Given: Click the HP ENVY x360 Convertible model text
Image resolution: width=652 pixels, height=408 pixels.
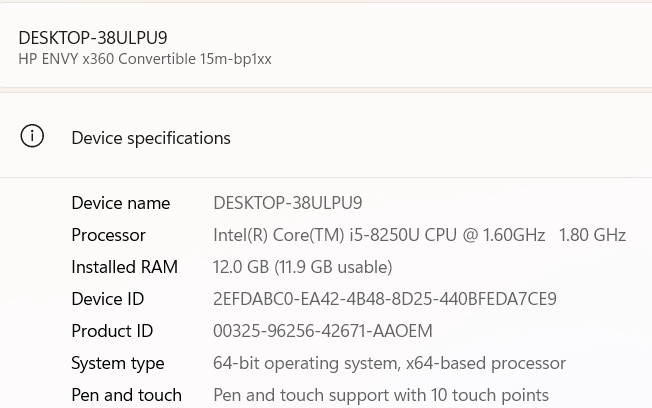Looking at the screenshot, I should point(145,59).
